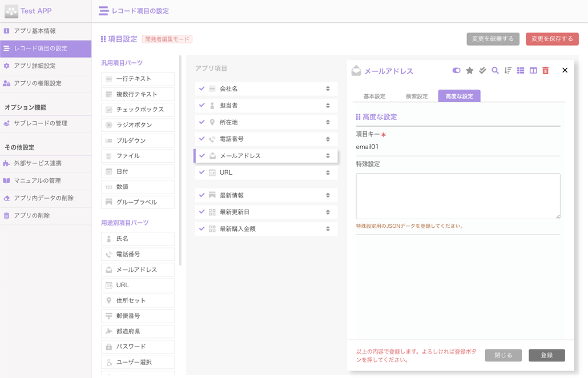The height and width of the screenshot is (378, 588).
Task: Select the 一行テキスト parts item
Action: (138, 79)
